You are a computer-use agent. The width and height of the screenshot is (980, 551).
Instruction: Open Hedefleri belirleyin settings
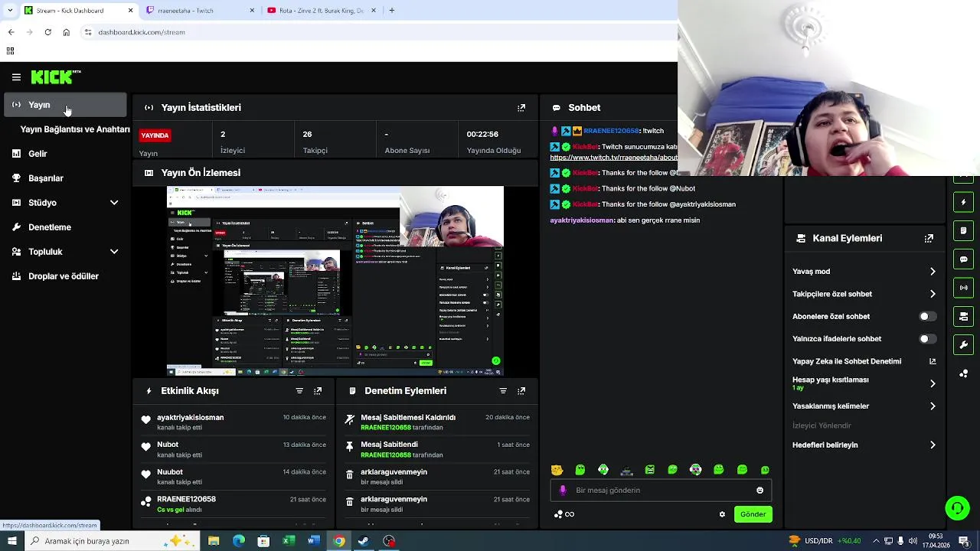[864, 445]
